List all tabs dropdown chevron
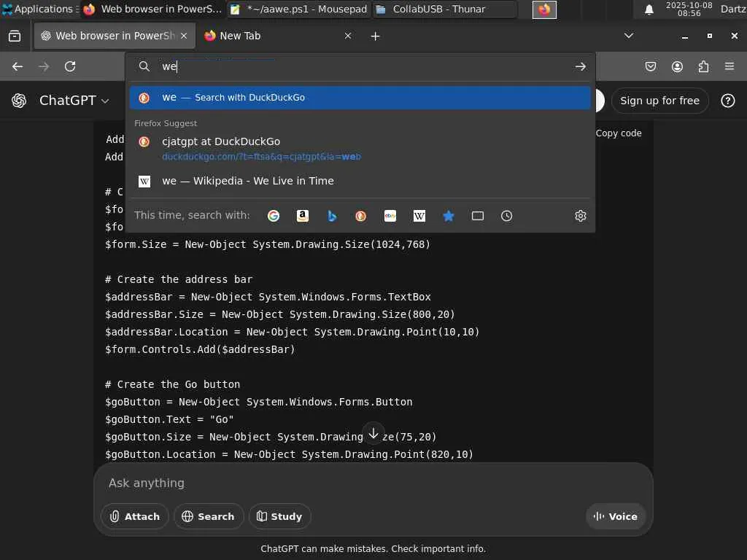This screenshot has height=560, width=747. pyautogui.click(x=628, y=36)
